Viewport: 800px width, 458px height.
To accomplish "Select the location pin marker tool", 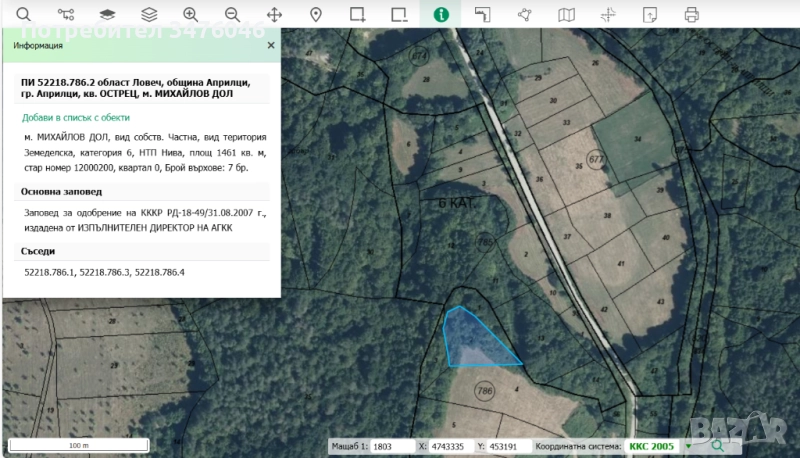I will 316,14.
